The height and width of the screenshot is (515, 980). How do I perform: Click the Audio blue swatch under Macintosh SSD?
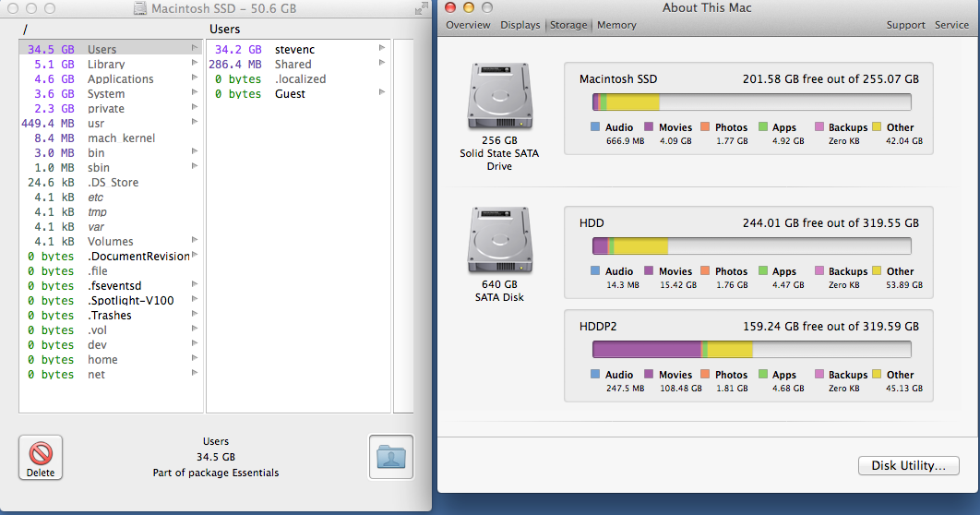pos(595,126)
